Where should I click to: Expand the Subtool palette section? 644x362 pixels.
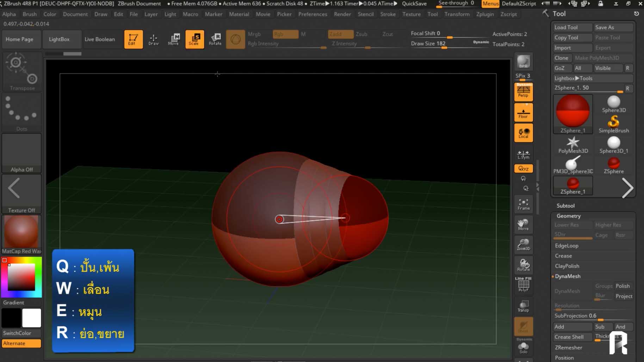(x=565, y=206)
